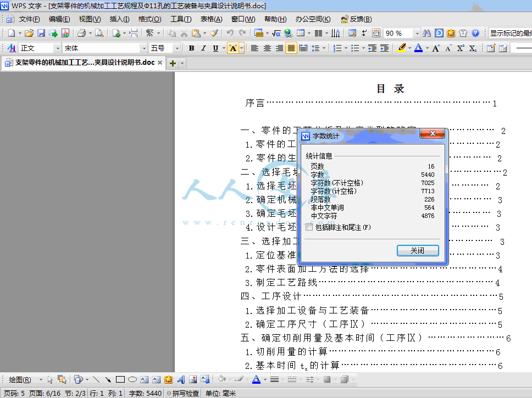Expand the highlight color dropdown arrow

[x=409, y=48]
